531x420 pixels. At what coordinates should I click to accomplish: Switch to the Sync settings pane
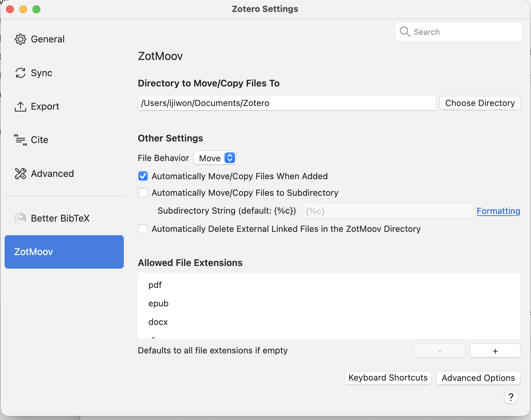64,73
